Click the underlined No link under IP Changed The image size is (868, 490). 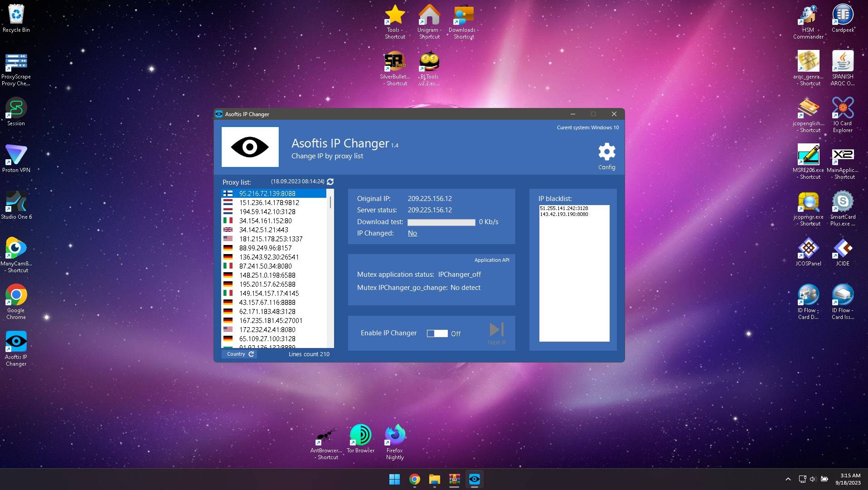pos(412,233)
